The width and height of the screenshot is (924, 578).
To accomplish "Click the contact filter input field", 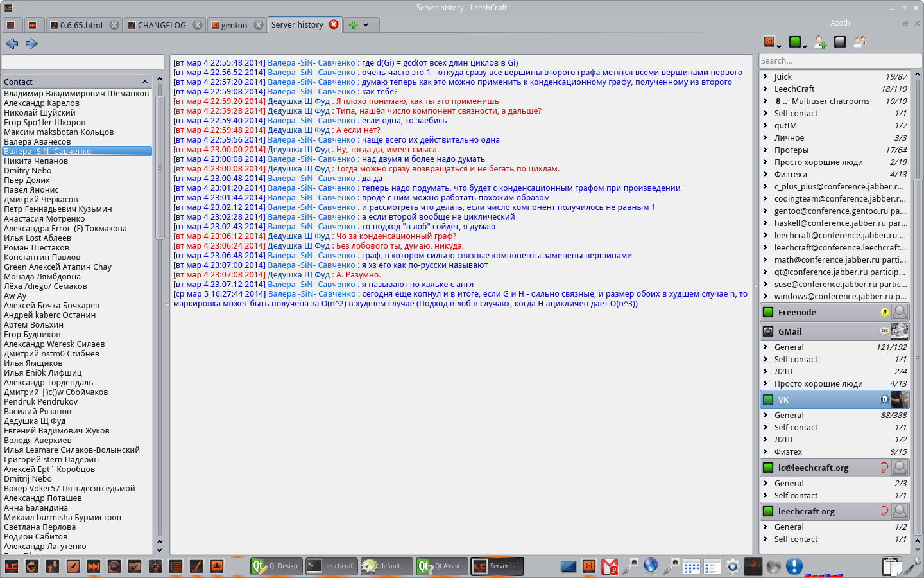I will pos(83,62).
